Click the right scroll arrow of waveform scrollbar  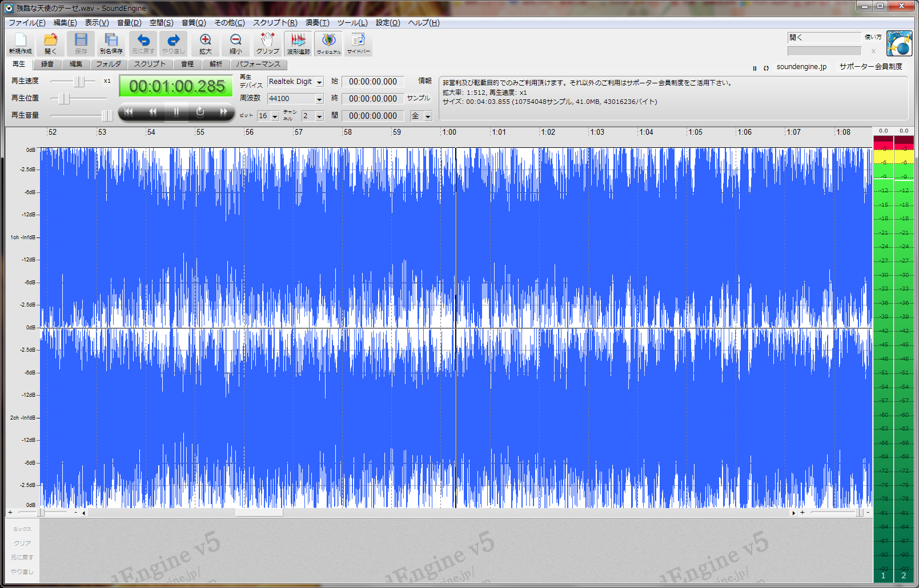793,513
